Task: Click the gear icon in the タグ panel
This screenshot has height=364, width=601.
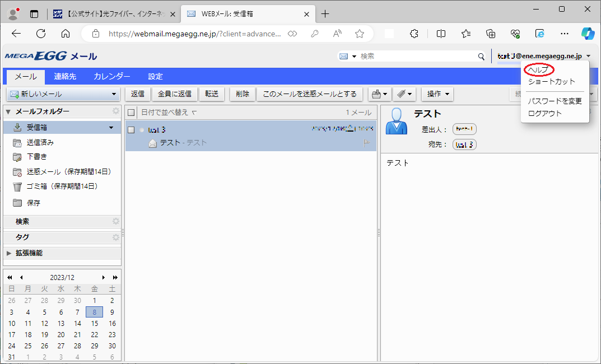Action: click(116, 237)
